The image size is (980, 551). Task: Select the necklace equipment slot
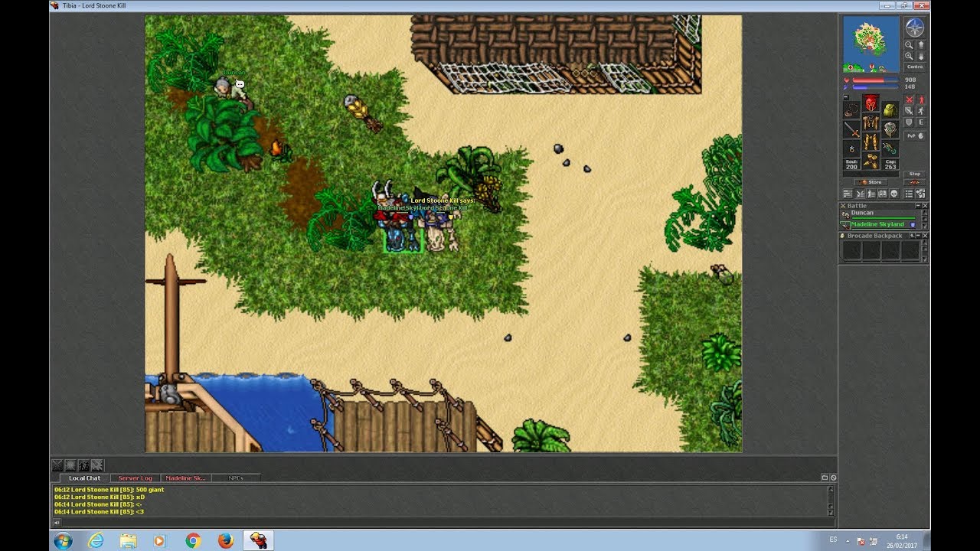pyautogui.click(x=851, y=110)
